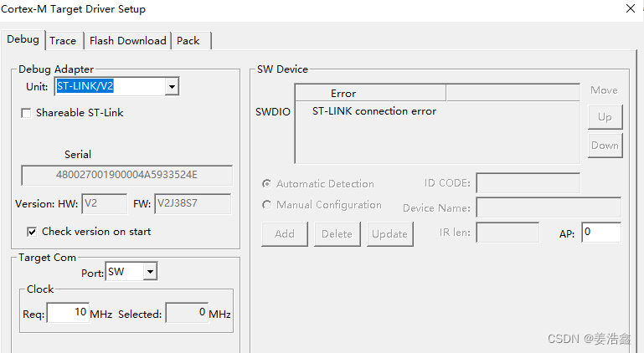This screenshot has width=644, height=353.
Task: Uncheck Check version on start
Action: pos(32,232)
